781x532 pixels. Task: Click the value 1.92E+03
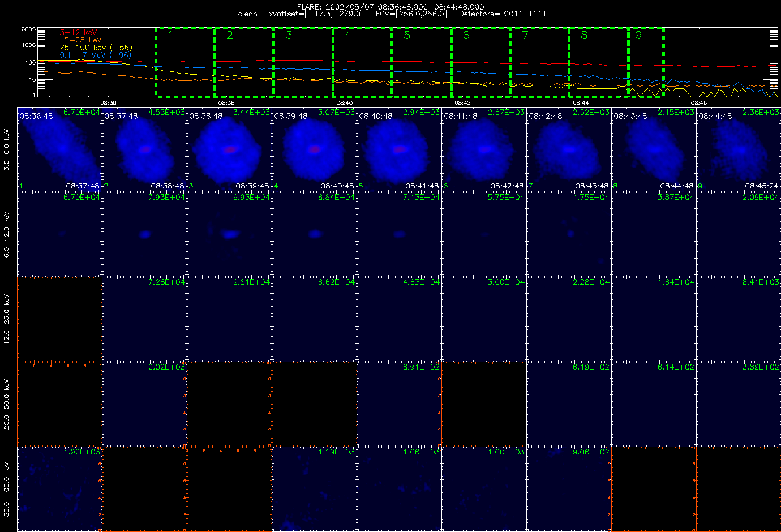tap(82, 452)
